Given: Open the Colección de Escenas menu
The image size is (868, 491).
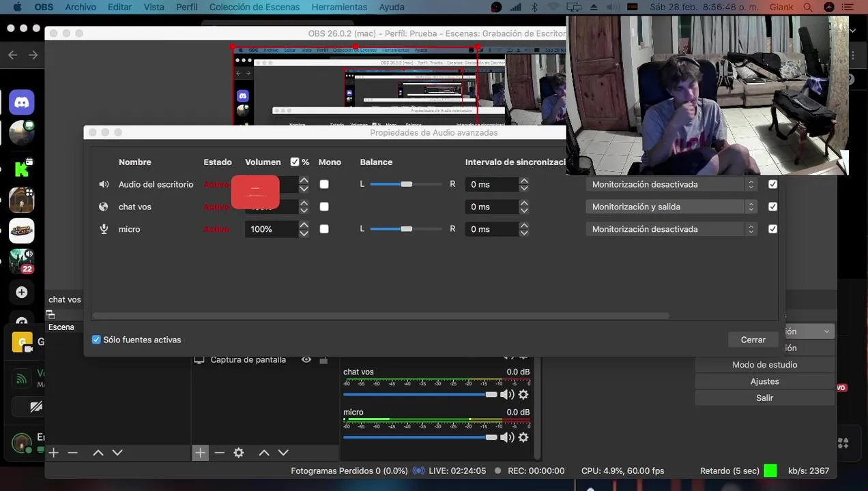Looking at the screenshot, I should pos(255,7).
